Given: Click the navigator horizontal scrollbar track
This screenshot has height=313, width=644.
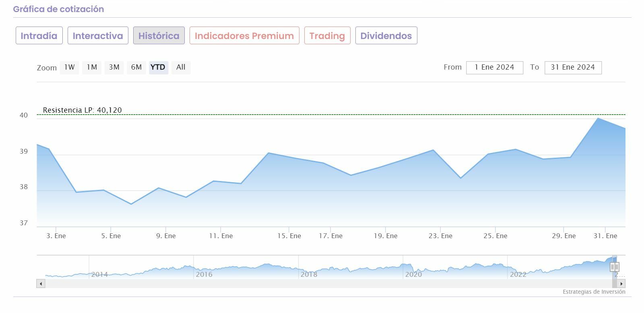Looking at the screenshot, I should tap(322, 284).
